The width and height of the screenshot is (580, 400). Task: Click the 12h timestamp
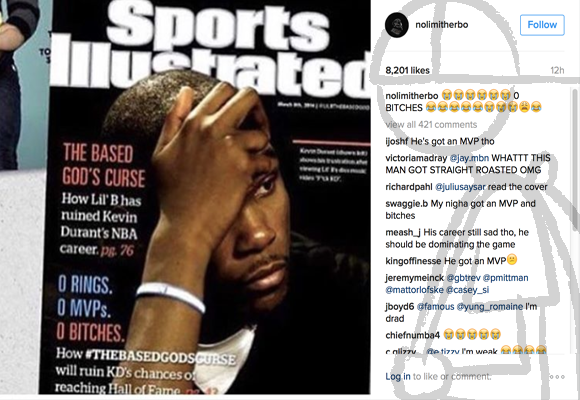click(x=557, y=70)
